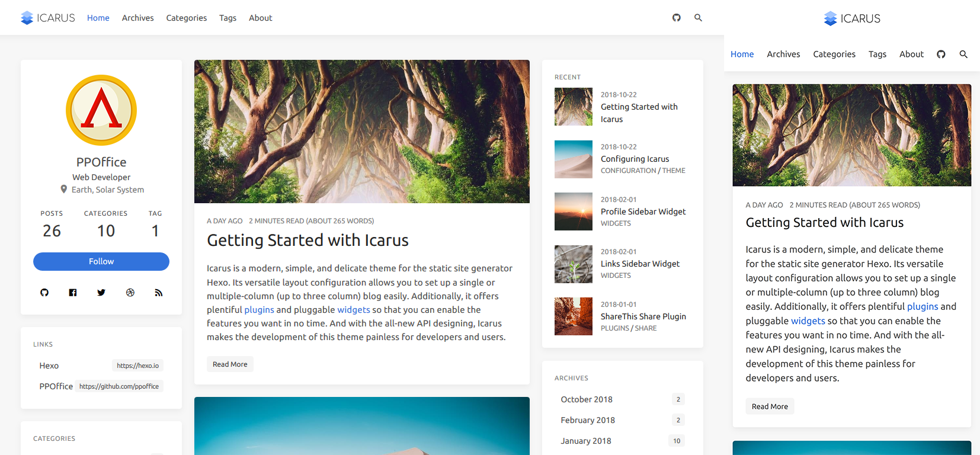980x455 pixels.
Task: Open profile's RSS feed icon
Action: pos(159,293)
